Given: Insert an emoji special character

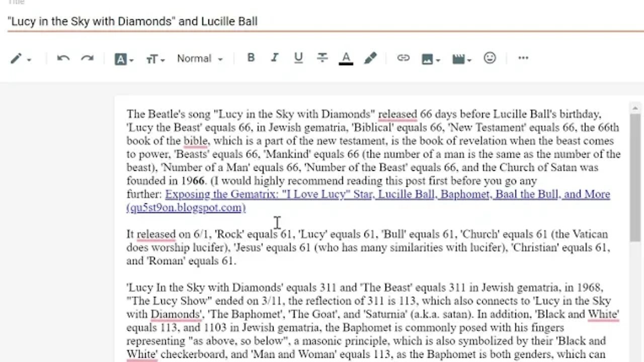Looking at the screenshot, I should 490,58.
